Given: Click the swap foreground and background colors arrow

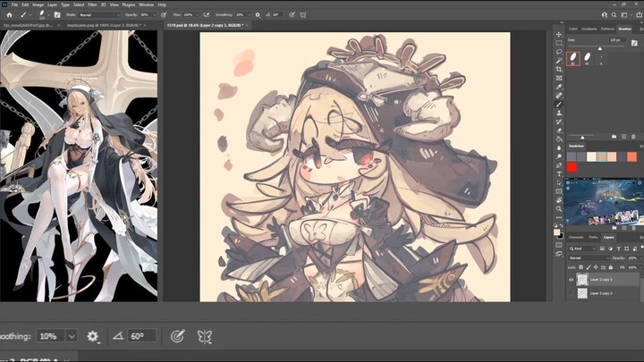Looking at the screenshot, I should pos(562,226).
